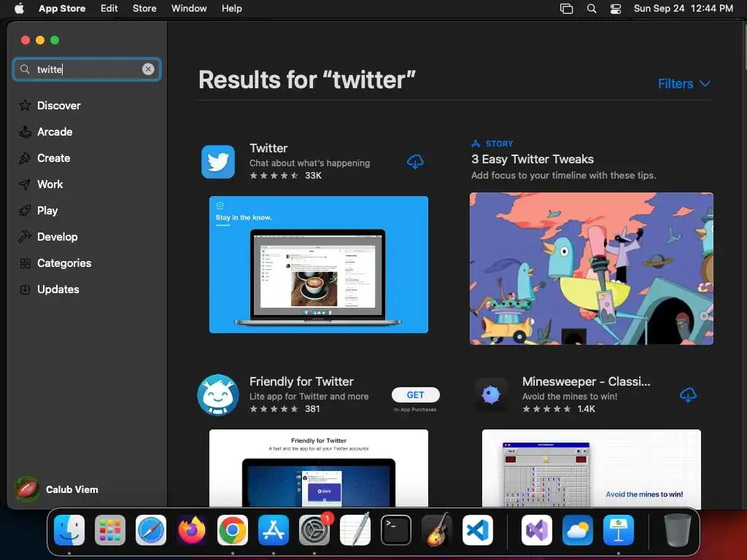This screenshot has width=747, height=560.
Task: Launch Visual Studio from the dock
Action: coord(537,529)
